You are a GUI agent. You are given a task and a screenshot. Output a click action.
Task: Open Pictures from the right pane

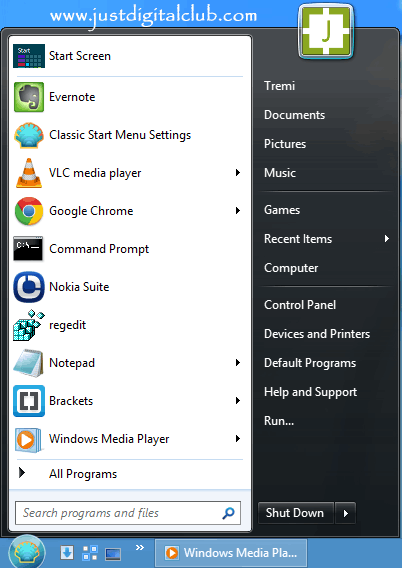[x=285, y=144]
